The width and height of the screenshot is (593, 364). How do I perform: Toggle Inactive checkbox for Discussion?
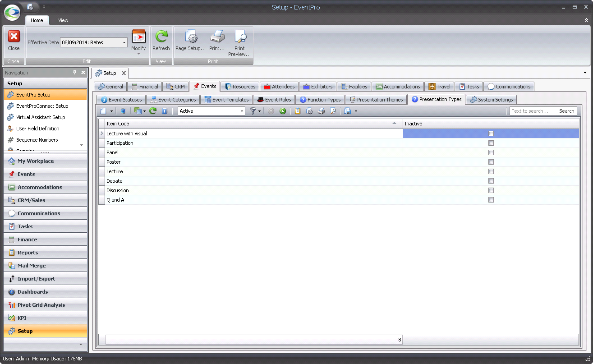point(491,190)
